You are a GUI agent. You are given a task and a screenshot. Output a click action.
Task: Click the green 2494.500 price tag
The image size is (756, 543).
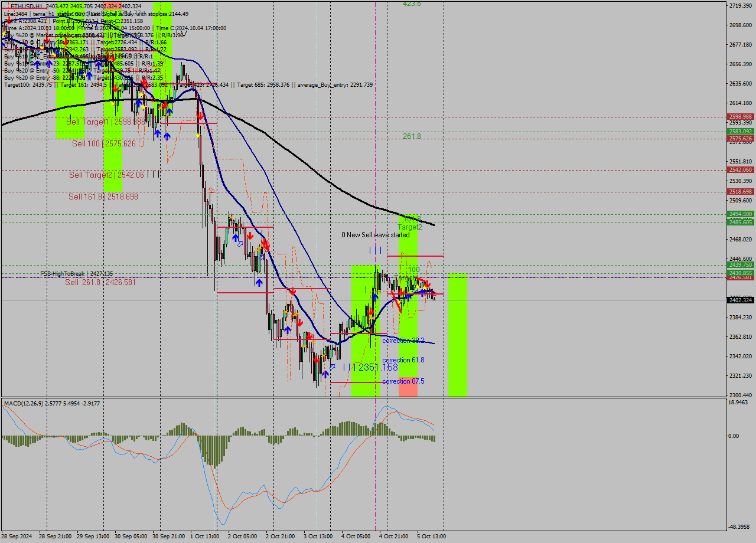pyautogui.click(x=741, y=214)
